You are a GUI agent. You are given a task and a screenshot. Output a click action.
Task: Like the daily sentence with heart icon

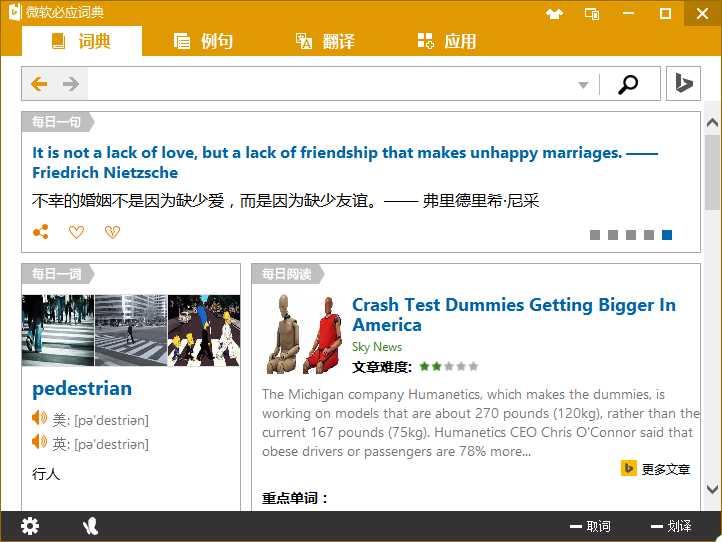(x=76, y=232)
